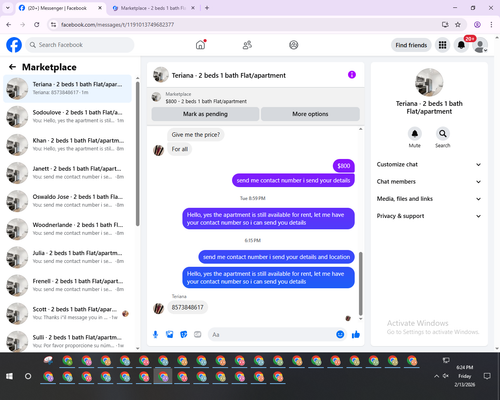Click the Search Facebook field
This screenshot has width=500, height=400.
pyautogui.click(x=80, y=45)
